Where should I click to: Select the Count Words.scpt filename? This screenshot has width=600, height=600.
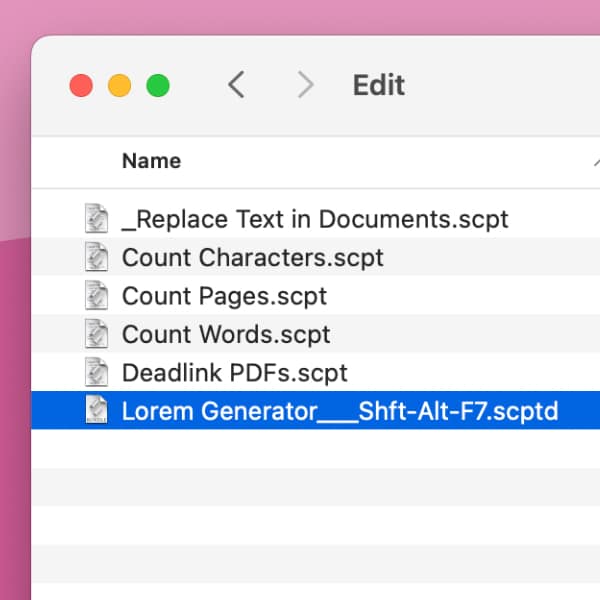[226, 334]
